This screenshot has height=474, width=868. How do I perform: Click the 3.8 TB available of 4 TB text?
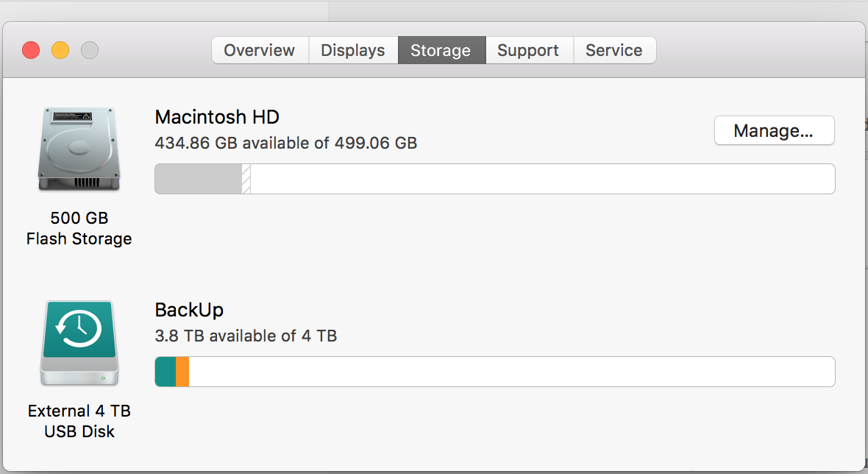point(246,336)
